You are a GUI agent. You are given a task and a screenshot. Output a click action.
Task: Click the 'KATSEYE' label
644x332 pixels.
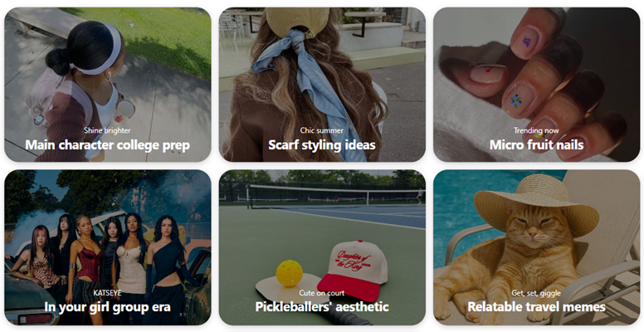[107, 293]
